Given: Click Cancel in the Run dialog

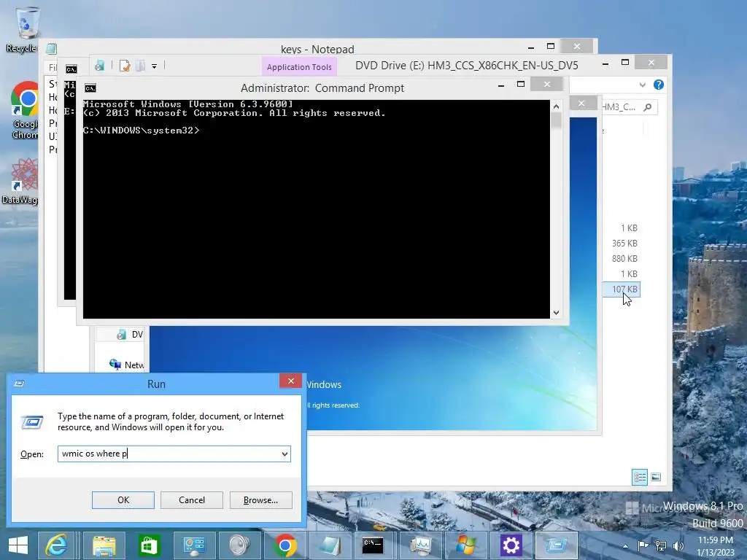Looking at the screenshot, I should tap(192, 500).
